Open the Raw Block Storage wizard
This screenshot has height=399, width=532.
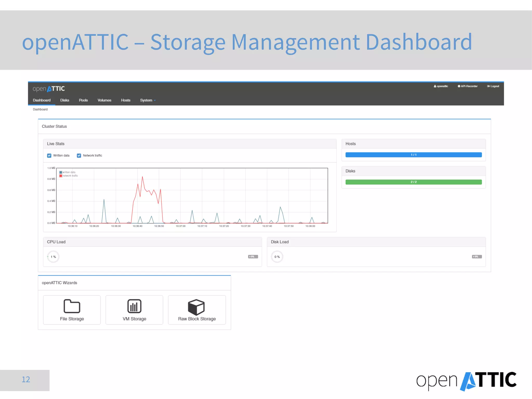[x=197, y=310]
